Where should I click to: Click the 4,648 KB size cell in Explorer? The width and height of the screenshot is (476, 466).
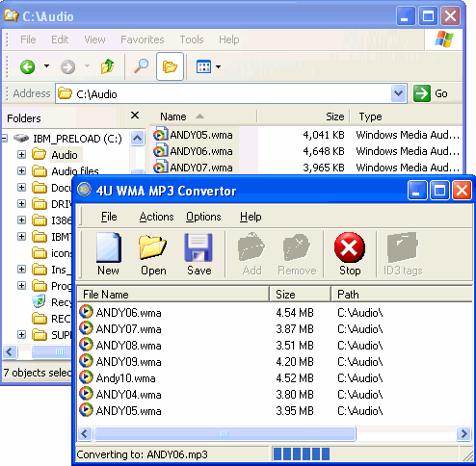click(x=324, y=151)
